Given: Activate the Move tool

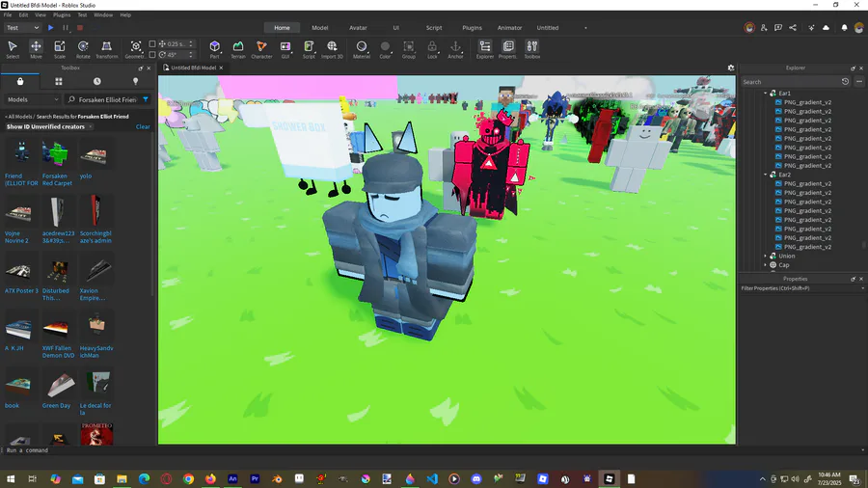Looking at the screenshot, I should coord(36,48).
